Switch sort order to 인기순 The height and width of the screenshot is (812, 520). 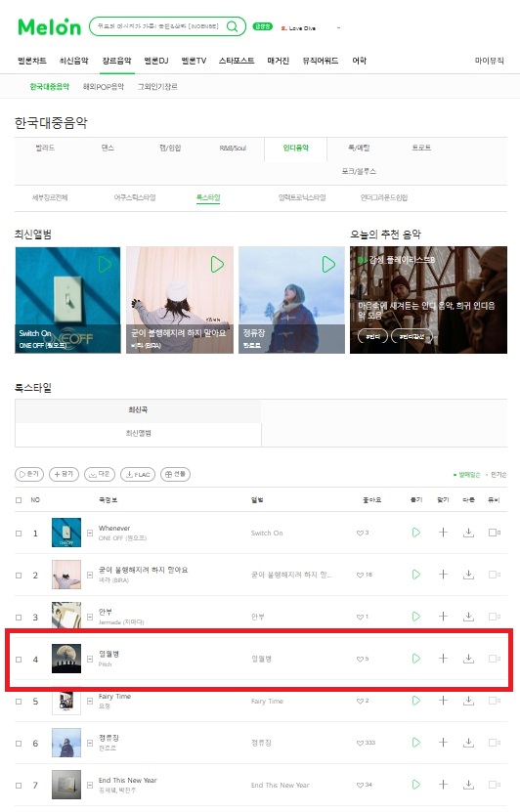click(498, 474)
